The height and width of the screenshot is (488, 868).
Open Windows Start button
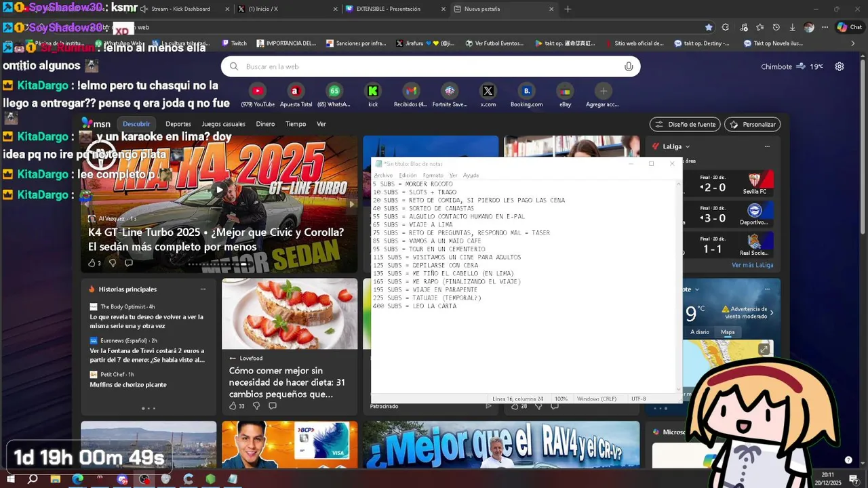[11, 479]
